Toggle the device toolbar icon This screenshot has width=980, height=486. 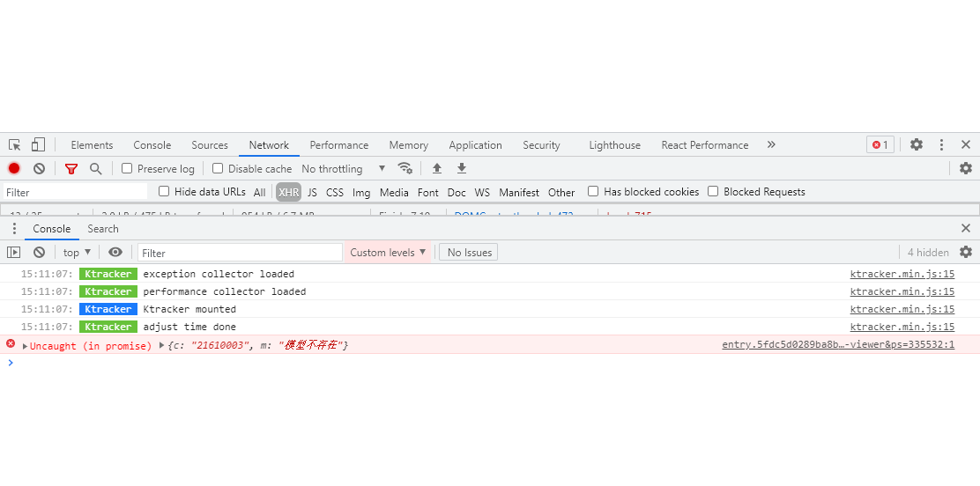pyautogui.click(x=38, y=145)
